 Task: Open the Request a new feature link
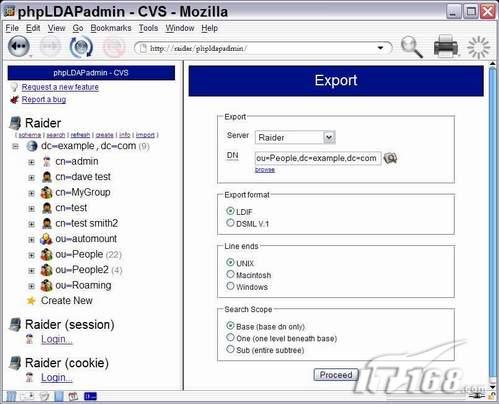click(x=60, y=87)
